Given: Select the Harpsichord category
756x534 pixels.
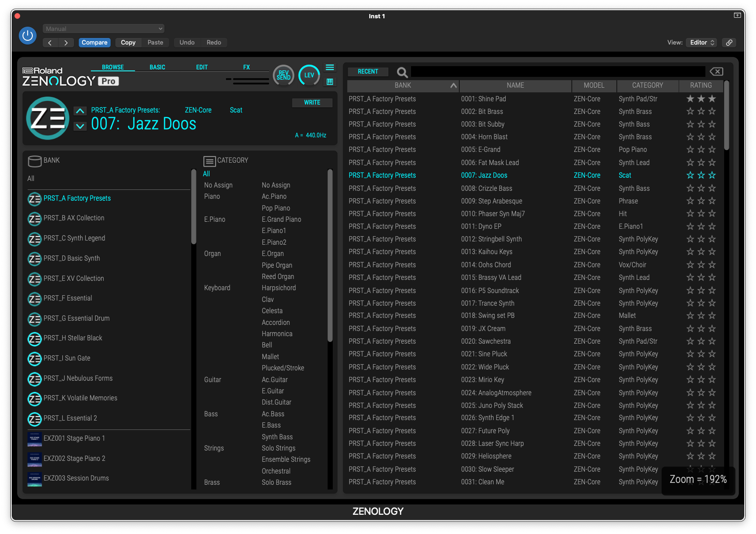Looking at the screenshot, I should point(279,288).
